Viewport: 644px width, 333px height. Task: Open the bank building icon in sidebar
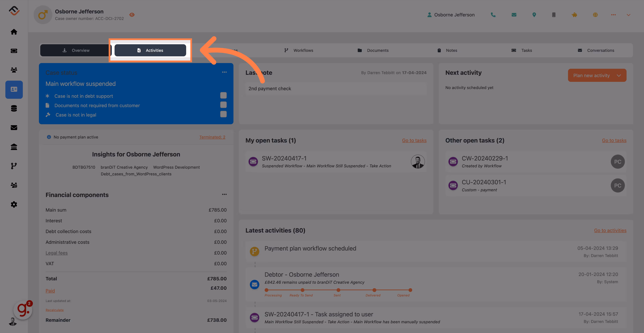pos(14,147)
